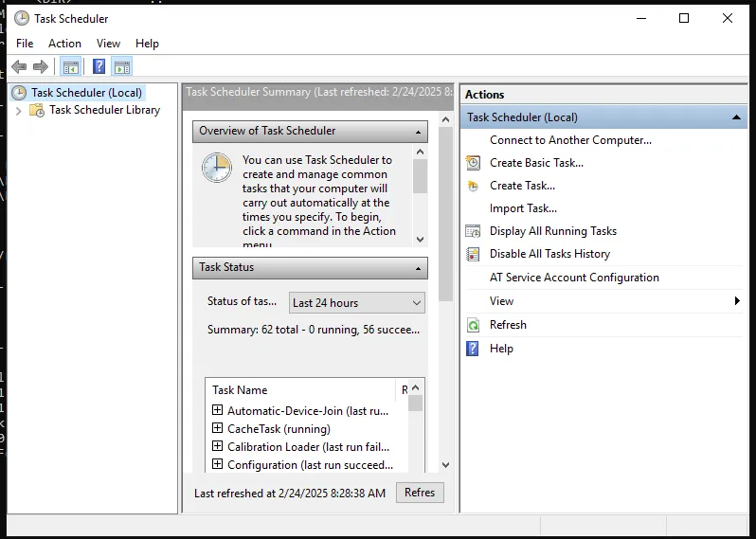Click the Help question-mark icon in Actions pane
This screenshot has height=539, width=756.
(x=473, y=348)
